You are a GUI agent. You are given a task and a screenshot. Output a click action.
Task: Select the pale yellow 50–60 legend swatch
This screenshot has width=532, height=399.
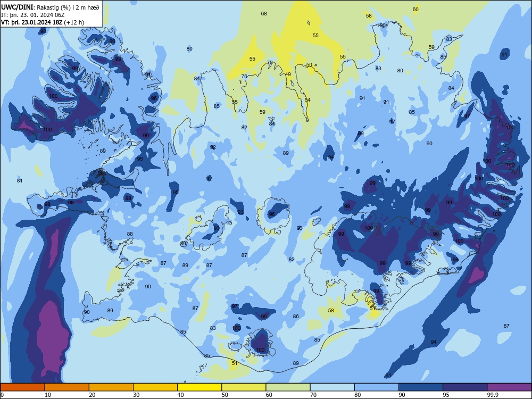click(x=244, y=387)
